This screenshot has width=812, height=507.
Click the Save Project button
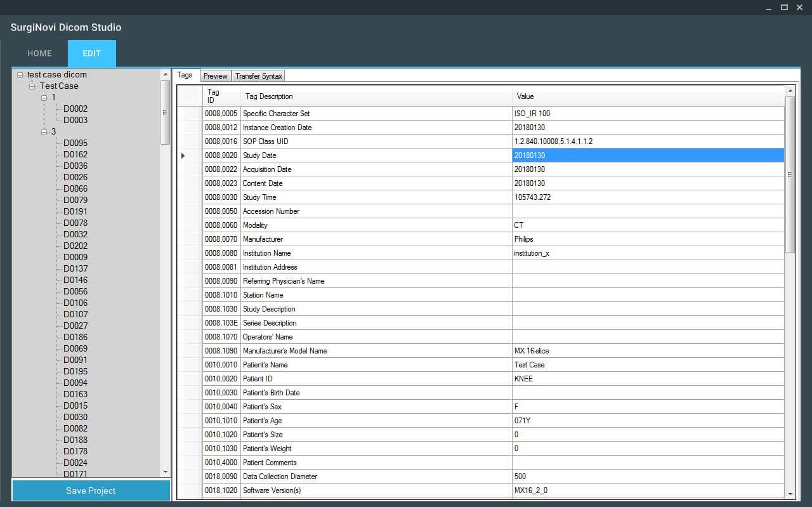point(91,491)
